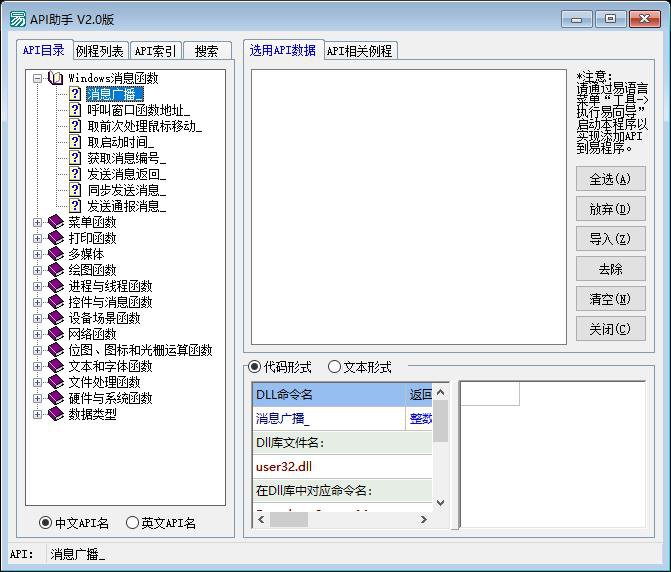Expand the 打印函数 tree node

click(x=38, y=238)
